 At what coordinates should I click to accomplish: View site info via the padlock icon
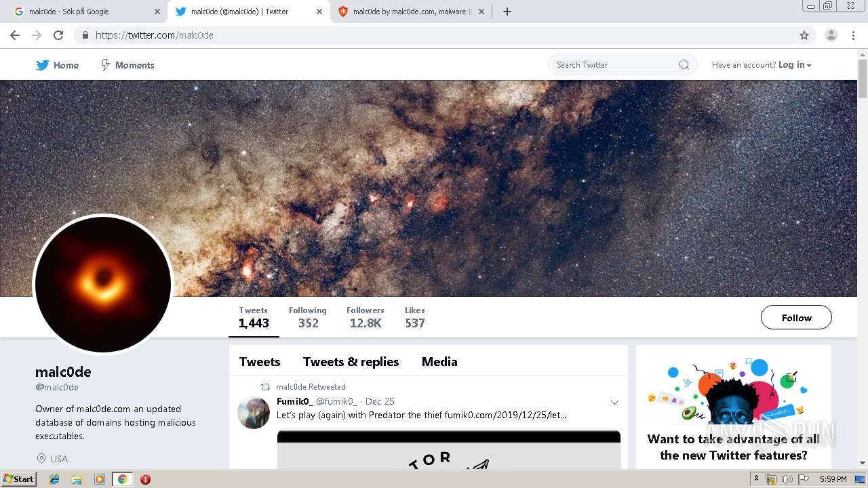[x=85, y=35]
